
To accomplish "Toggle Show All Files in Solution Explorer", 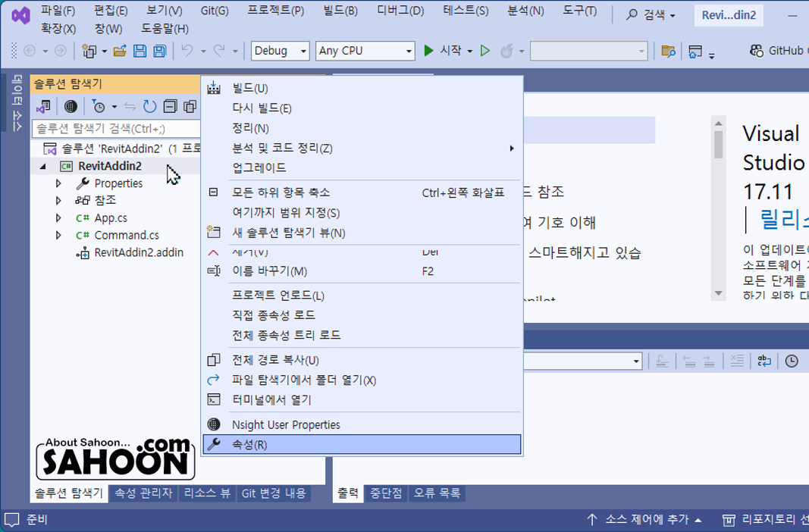I will coord(190,106).
